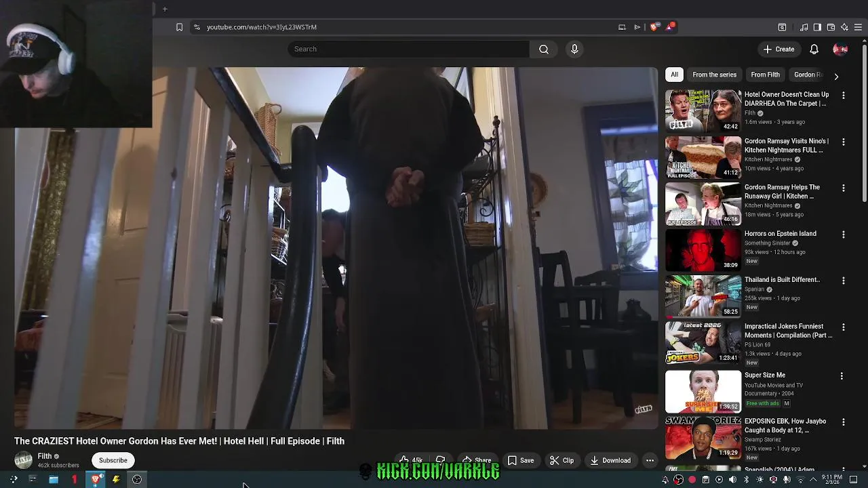Open Super Size Me thumbnail
Screen dimensions: 868x488
click(703, 391)
